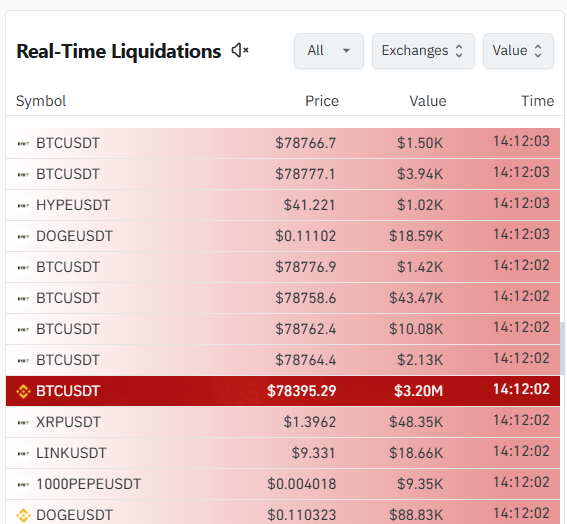Select DOGEUSDT symbol priced at $0.110323
567x524 pixels.
[x=74, y=515]
